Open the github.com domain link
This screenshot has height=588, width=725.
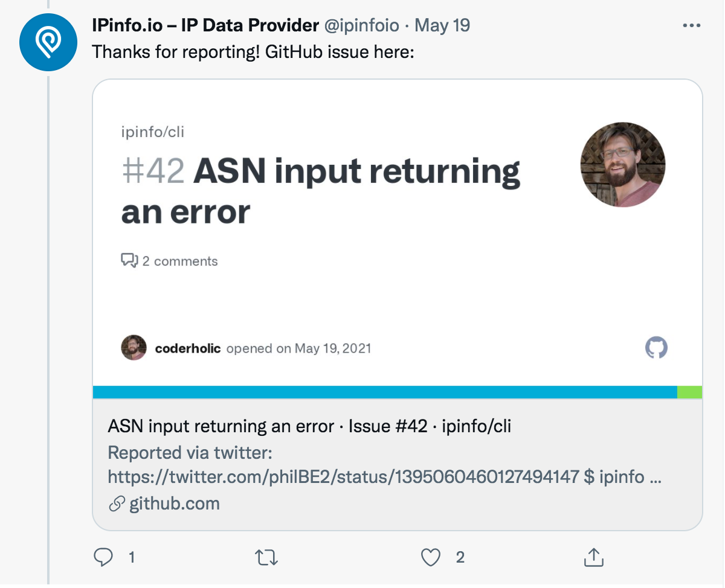pyautogui.click(x=175, y=503)
